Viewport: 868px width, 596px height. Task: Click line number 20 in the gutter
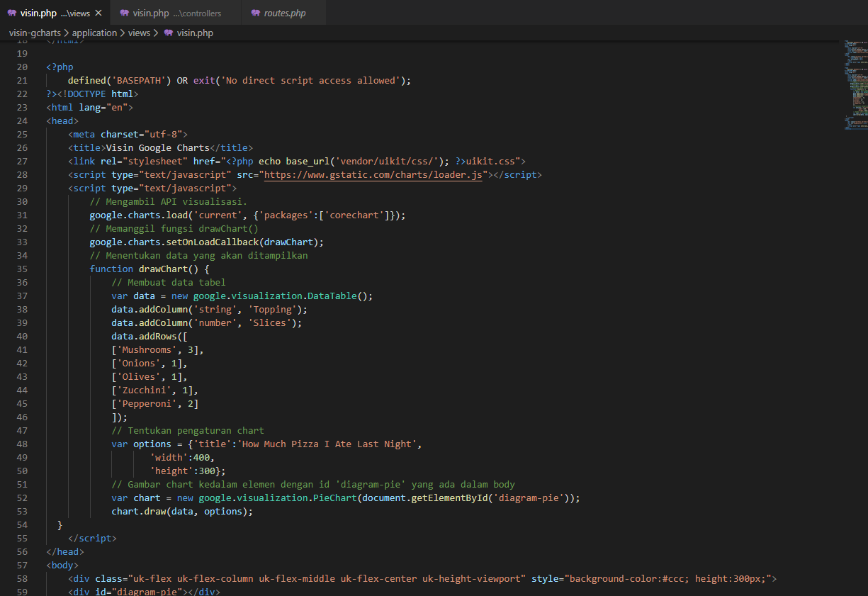[x=21, y=67]
